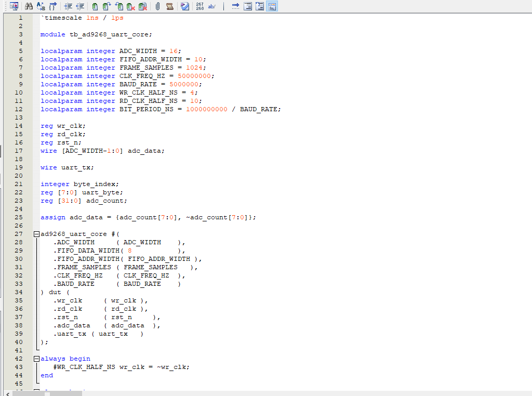This screenshot has width=532, height=396.
Task: Click '#WR_CLK_HALF_NS' delay on line 43
Action: 84,367
